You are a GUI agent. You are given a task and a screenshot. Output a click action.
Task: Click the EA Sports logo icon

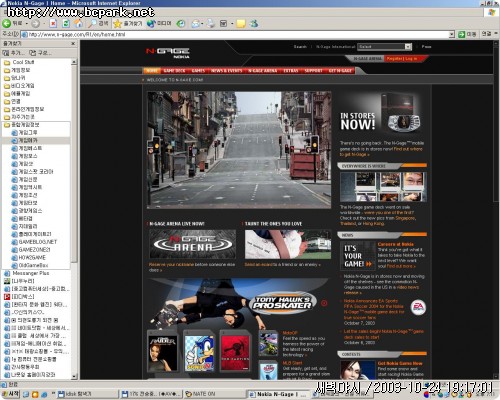(418, 307)
